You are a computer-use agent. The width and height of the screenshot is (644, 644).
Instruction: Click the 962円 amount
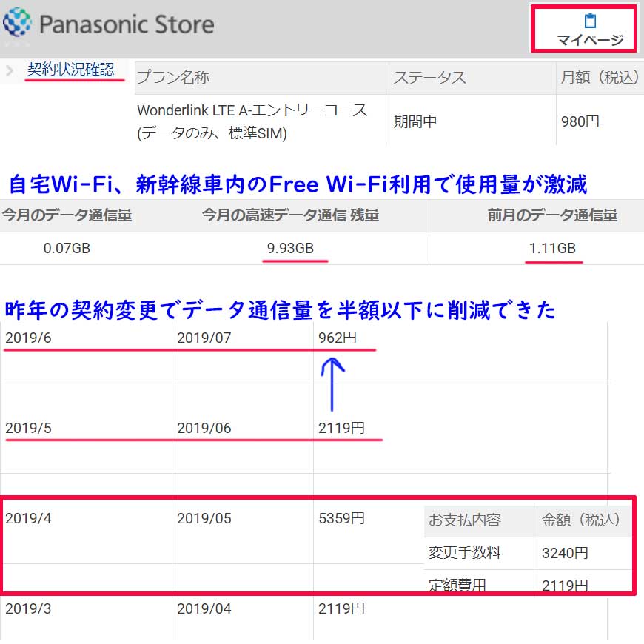338,338
